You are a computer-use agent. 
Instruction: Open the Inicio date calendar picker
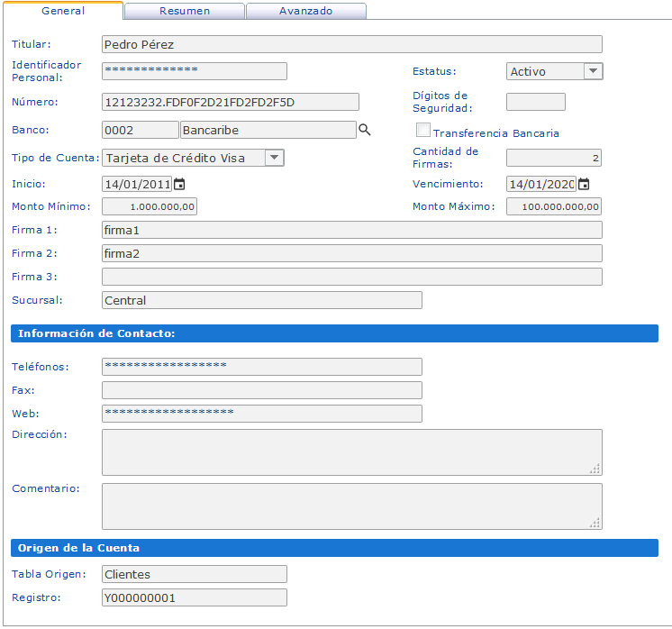coord(179,184)
